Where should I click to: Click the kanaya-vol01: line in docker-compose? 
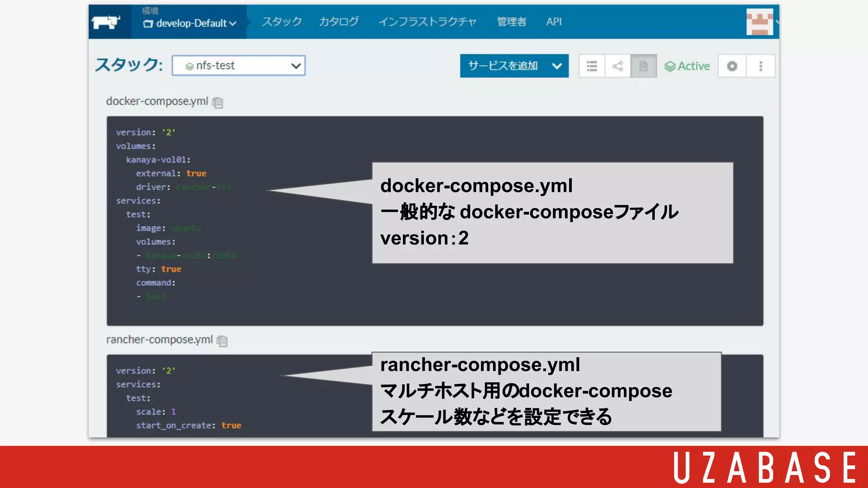point(158,160)
